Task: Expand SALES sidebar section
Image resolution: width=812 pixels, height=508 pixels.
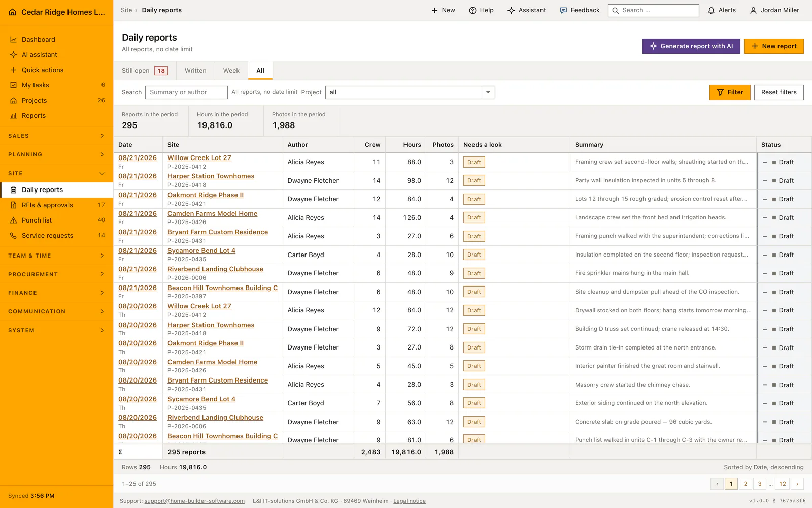Action: point(56,136)
